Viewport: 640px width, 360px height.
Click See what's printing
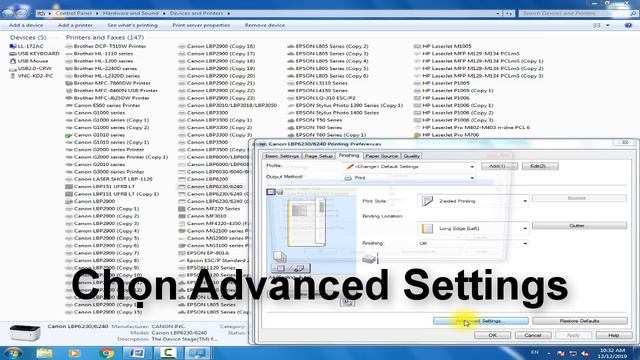coord(132,25)
